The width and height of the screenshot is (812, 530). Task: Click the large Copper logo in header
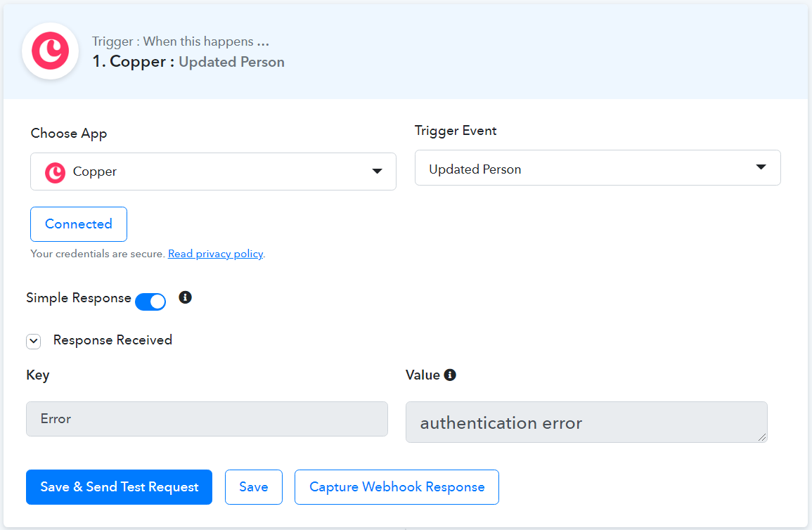[x=50, y=51]
